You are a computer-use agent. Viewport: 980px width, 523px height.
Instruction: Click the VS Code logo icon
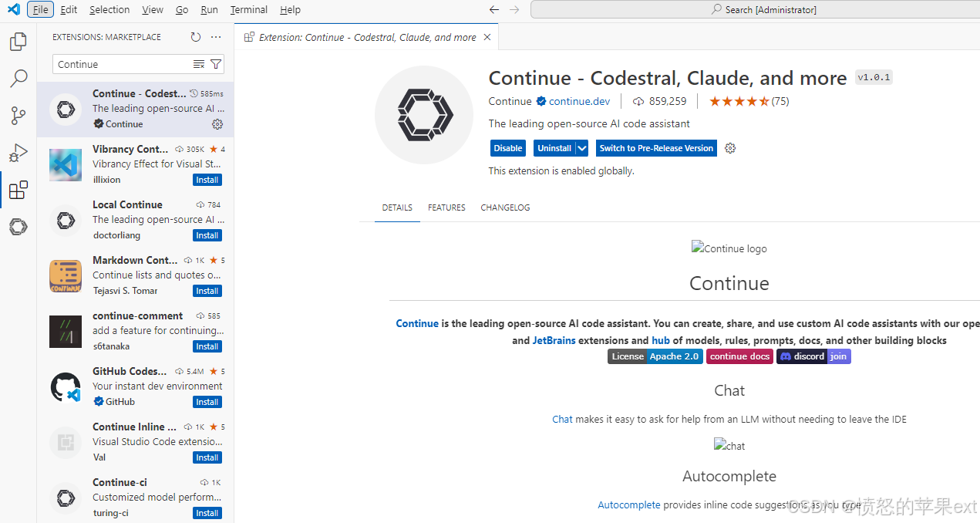(13, 9)
